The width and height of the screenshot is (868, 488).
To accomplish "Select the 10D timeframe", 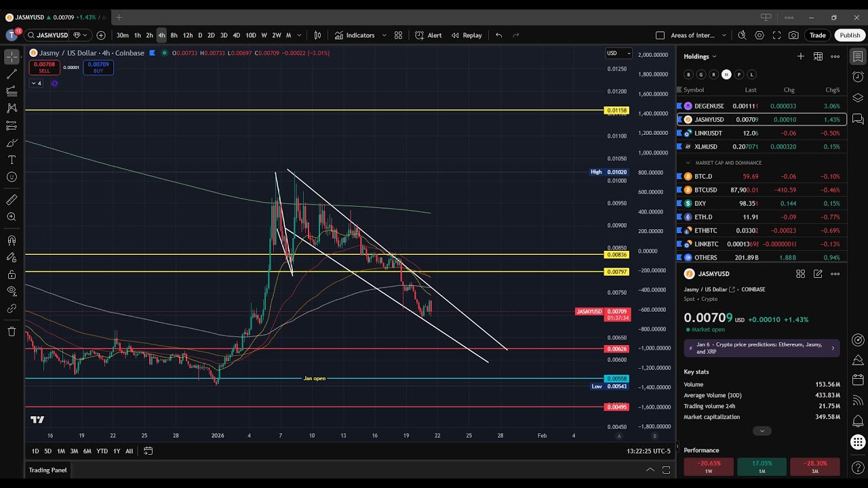I will 250,35.
